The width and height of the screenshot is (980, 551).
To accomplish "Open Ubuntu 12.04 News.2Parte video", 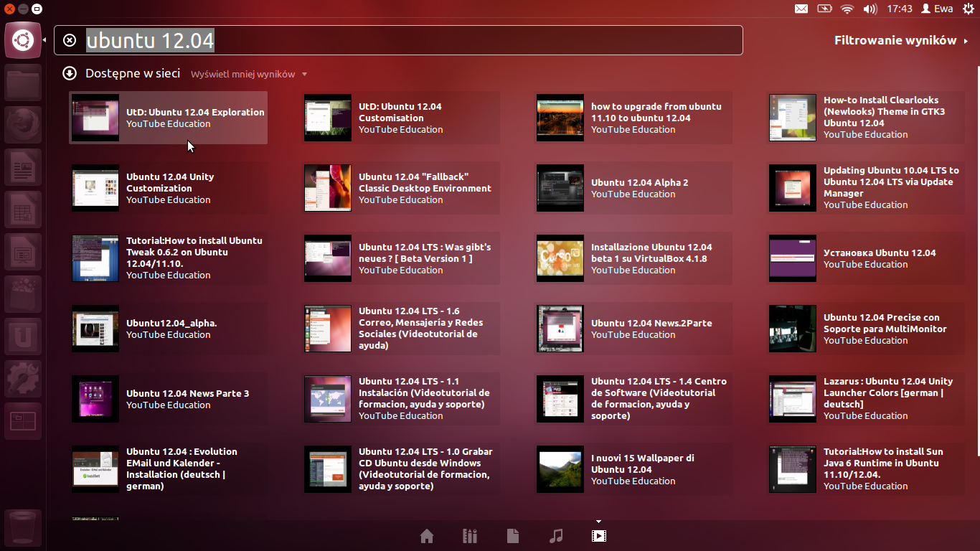I will click(633, 329).
